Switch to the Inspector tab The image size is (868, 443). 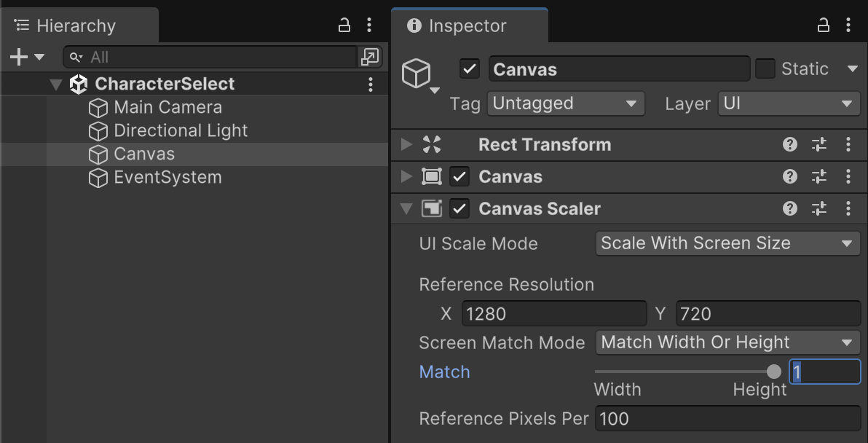466,26
